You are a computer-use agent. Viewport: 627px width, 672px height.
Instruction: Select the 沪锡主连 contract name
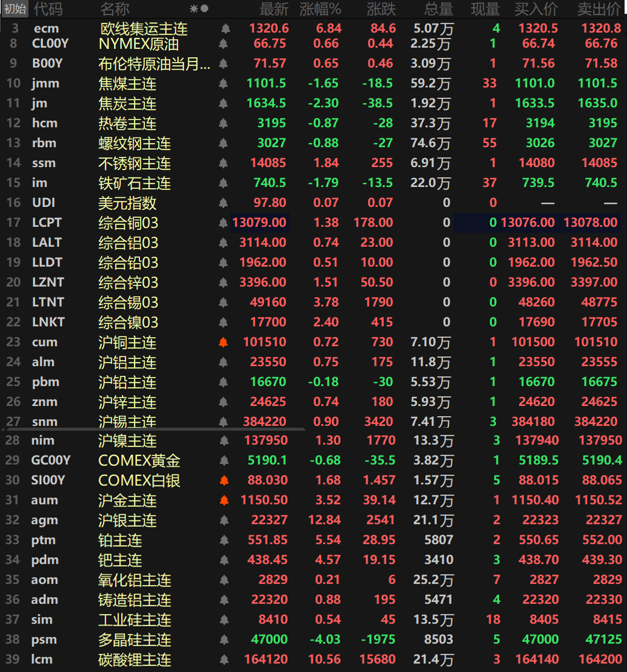click(127, 422)
